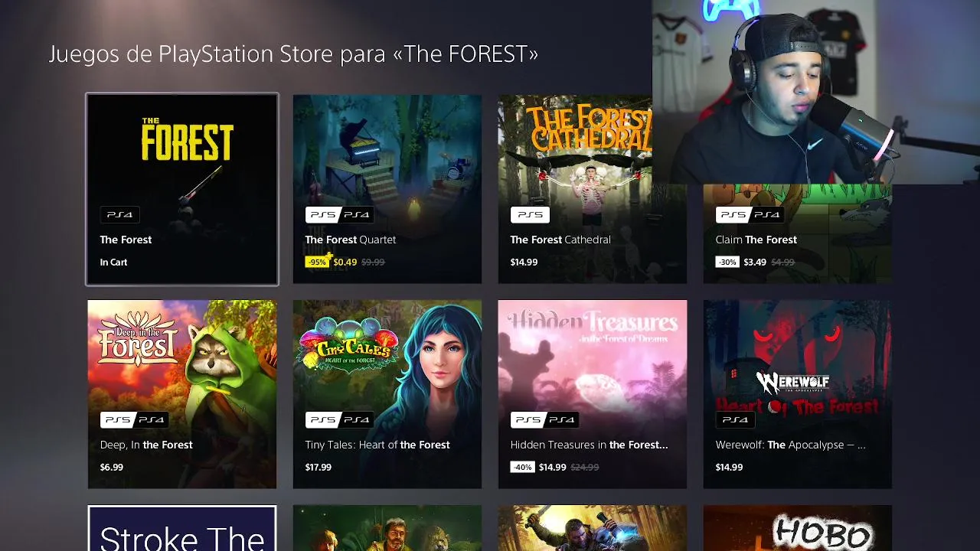Click the PS4 badge on Werewolf tile
This screenshot has height=551, width=980.
tap(735, 419)
